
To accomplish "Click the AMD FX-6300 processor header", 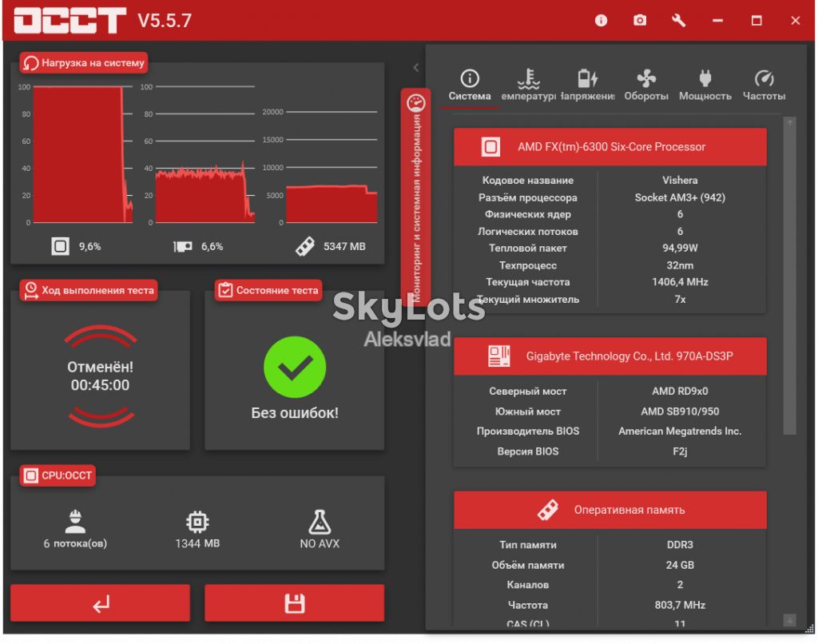I will pos(610,147).
